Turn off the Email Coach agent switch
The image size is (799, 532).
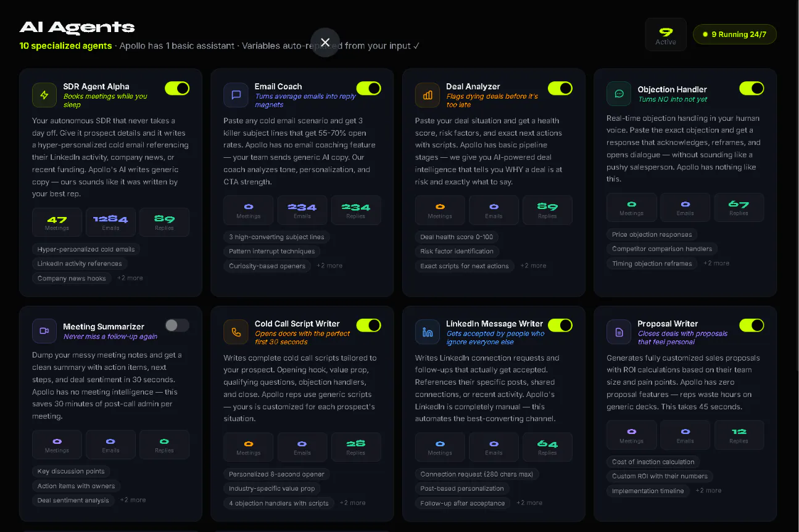point(368,88)
